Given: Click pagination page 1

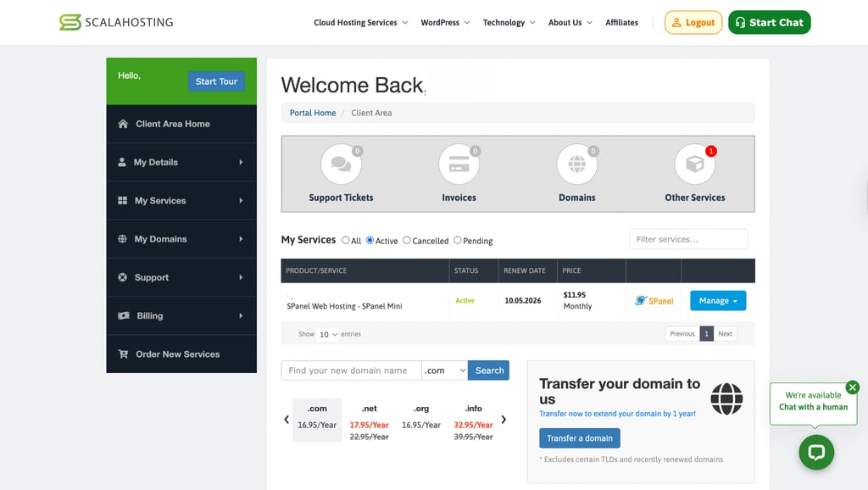Looking at the screenshot, I should [706, 334].
